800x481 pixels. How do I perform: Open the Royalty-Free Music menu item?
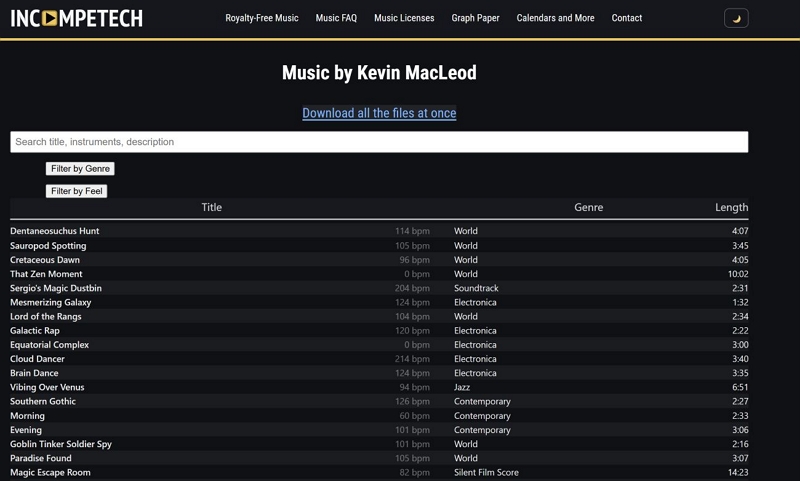click(262, 18)
